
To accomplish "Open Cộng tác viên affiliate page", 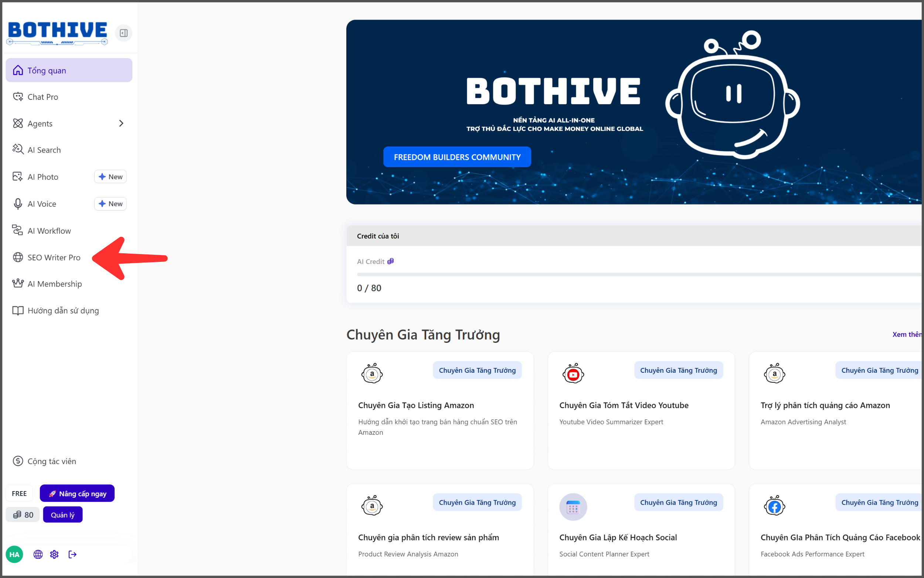I will 69,462.
